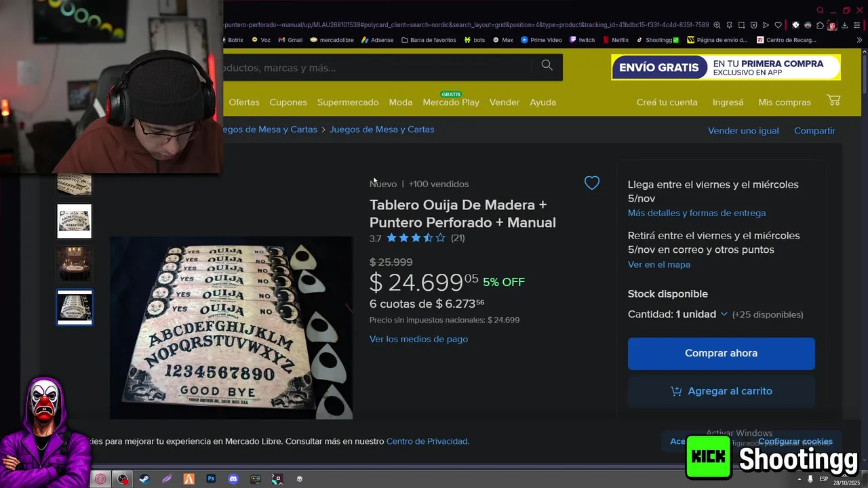Click the search magnifier icon in Mercado Libre
This screenshot has width=868, height=488.
(547, 66)
